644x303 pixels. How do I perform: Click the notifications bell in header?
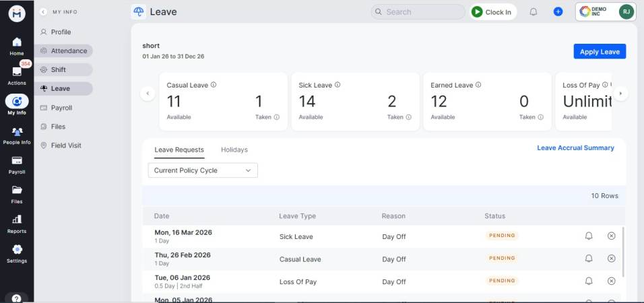[x=533, y=12]
